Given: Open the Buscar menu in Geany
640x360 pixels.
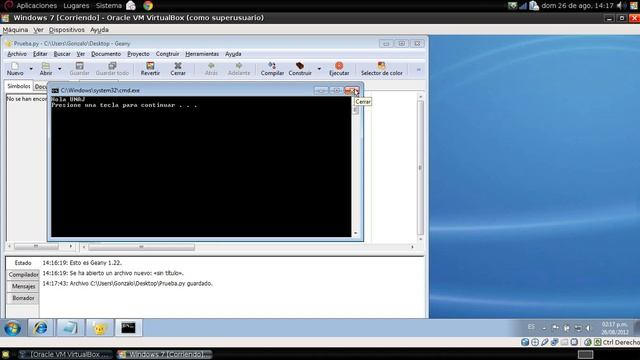Looking at the screenshot, I should (62, 54).
